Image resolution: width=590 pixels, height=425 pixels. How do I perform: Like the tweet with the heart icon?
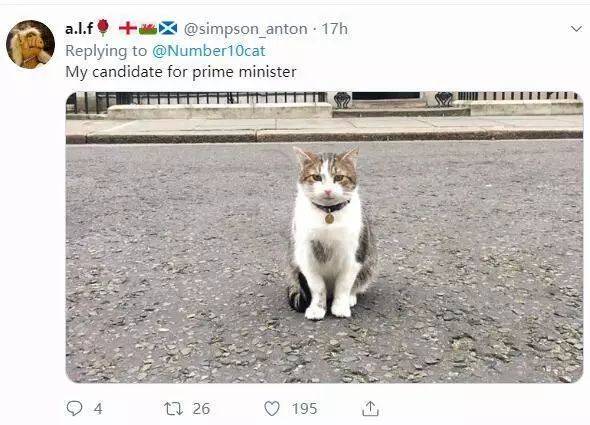[x=272, y=408]
